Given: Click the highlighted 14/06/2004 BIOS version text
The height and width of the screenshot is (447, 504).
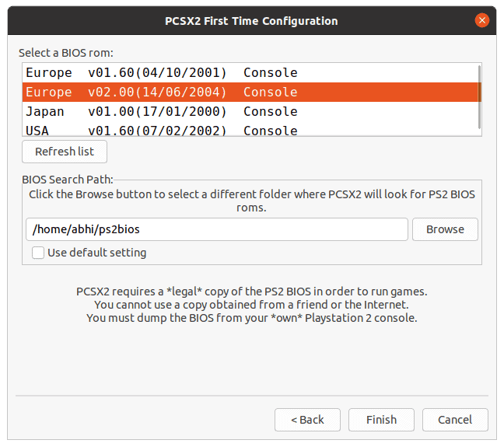Looking at the screenshot, I should 181,93.
